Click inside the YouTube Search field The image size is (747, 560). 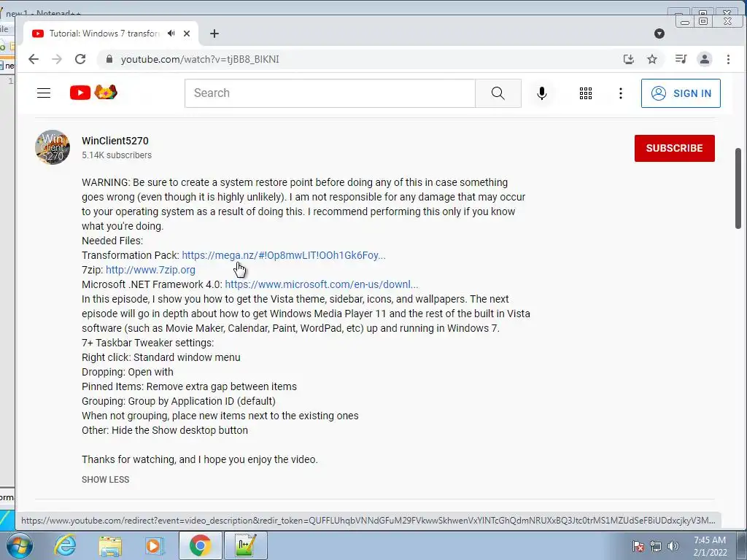(x=330, y=93)
